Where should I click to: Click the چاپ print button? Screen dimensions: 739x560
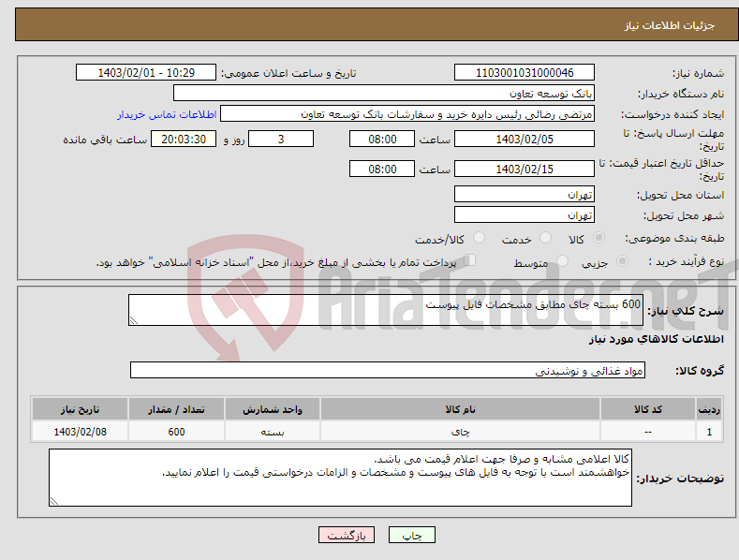point(412,535)
